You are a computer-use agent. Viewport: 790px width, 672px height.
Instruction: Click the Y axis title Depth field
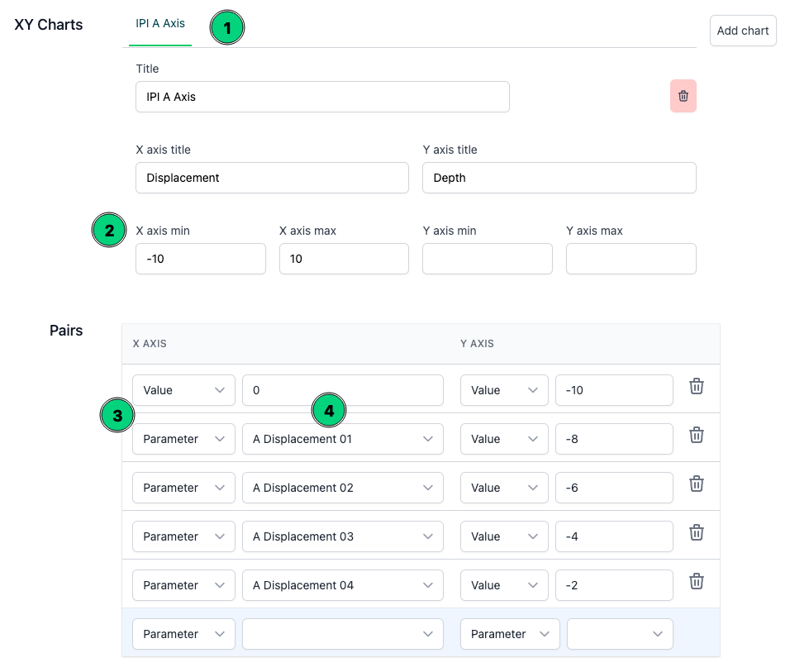559,178
